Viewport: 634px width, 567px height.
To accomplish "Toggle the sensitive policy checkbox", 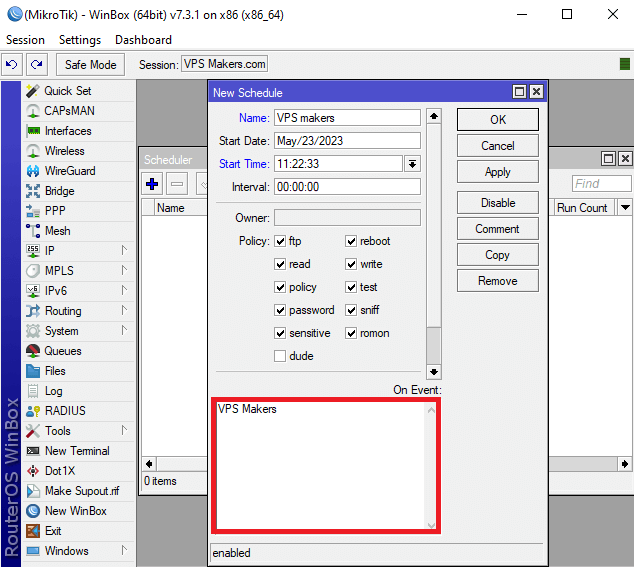I will 280,334.
